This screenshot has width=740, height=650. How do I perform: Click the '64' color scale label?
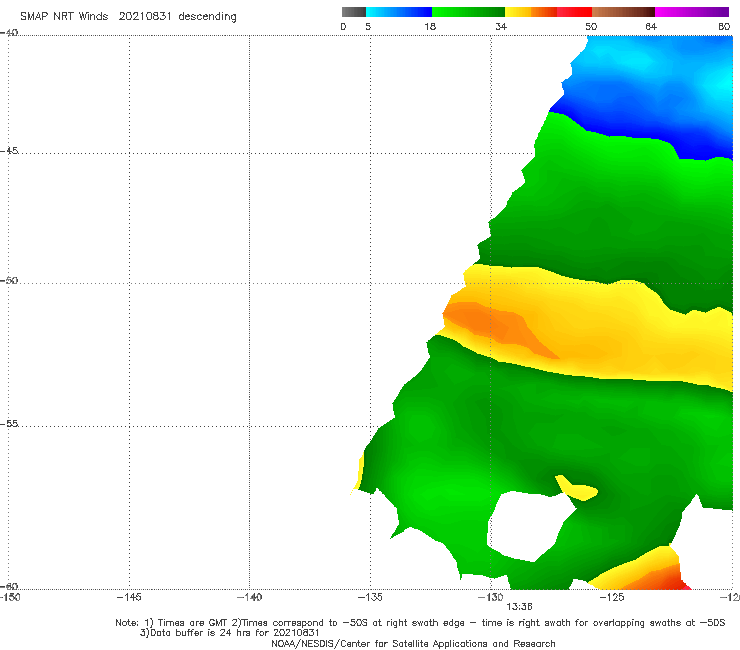[651, 27]
